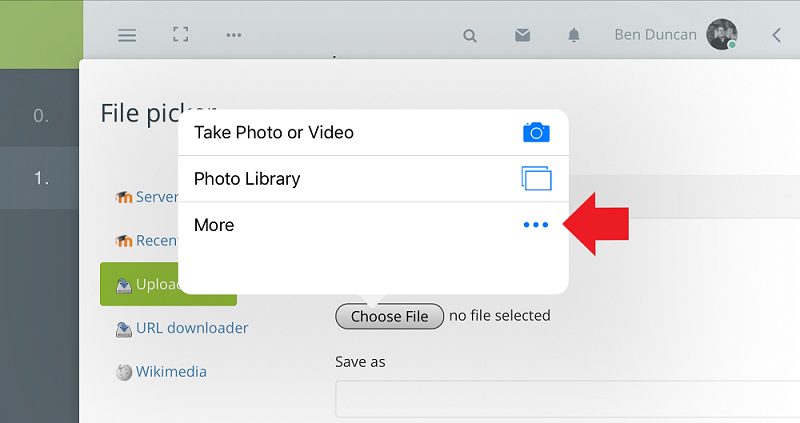The height and width of the screenshot is (423, 800).
Task: Open the notifications bell
Action: tap(574, 35)
